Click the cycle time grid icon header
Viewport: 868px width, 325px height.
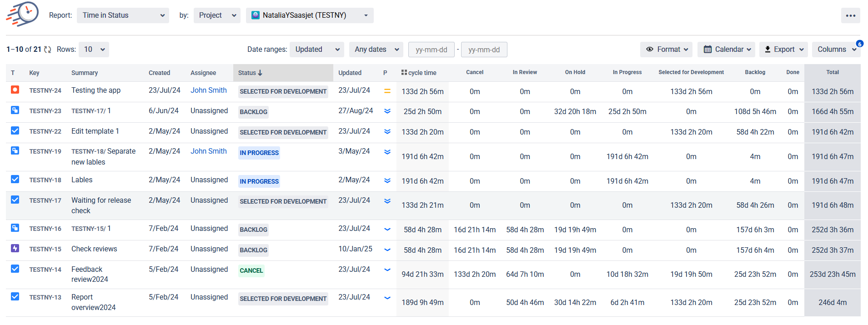coord(404,72)
